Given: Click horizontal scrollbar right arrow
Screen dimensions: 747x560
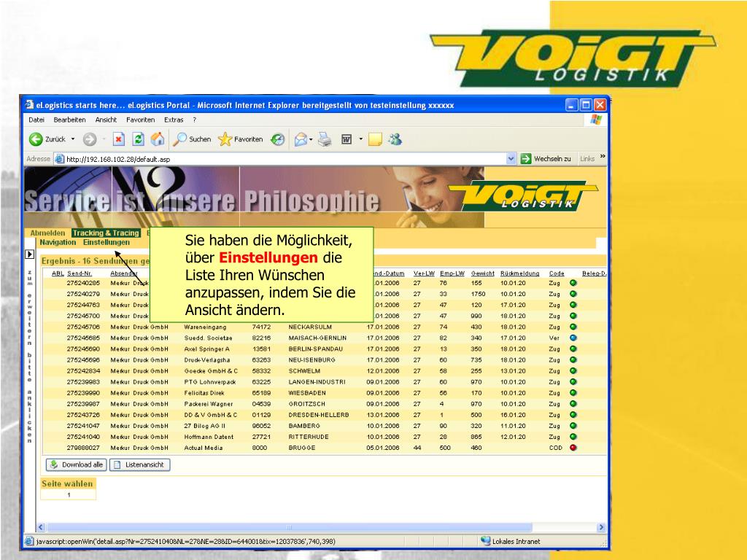Looking at the screenshot, I should (601, 527).
